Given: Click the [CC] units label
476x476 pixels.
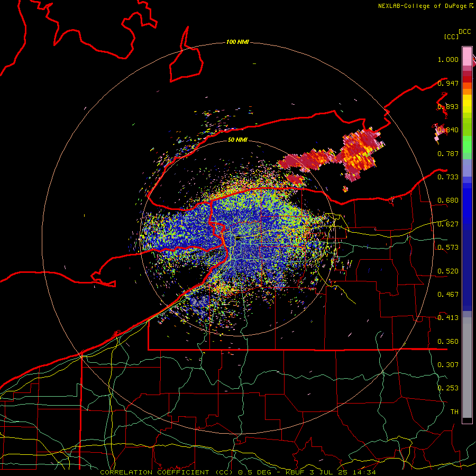Looking at the screenshot, I should pyautogui.click(x=451, y=36).
